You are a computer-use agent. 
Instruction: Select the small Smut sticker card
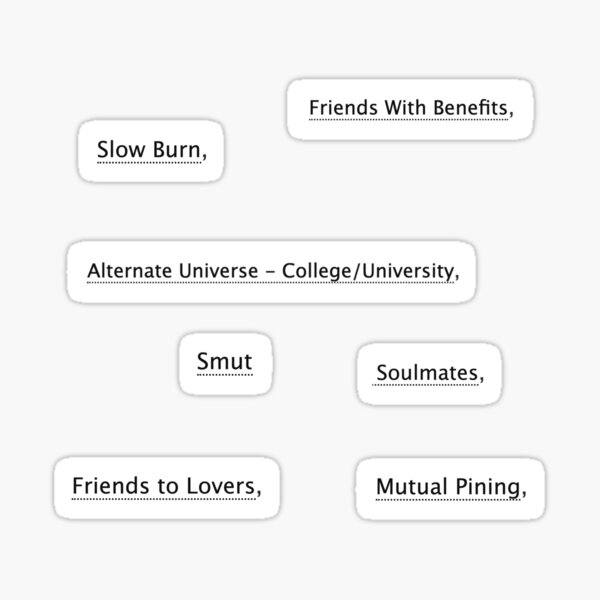tap(225, 364)
